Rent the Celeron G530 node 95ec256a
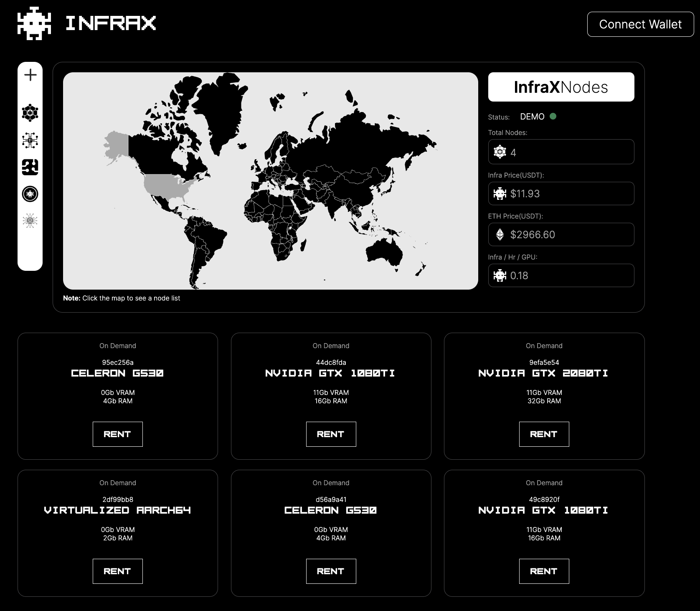The image size is (700, 611). [x=117, y=434]
